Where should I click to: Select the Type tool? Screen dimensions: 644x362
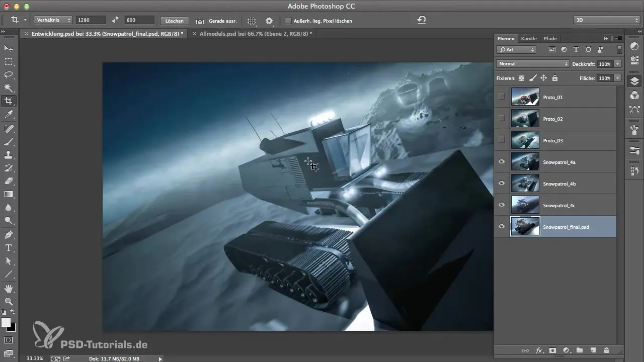pyautogui.click(x=9, y=248)
